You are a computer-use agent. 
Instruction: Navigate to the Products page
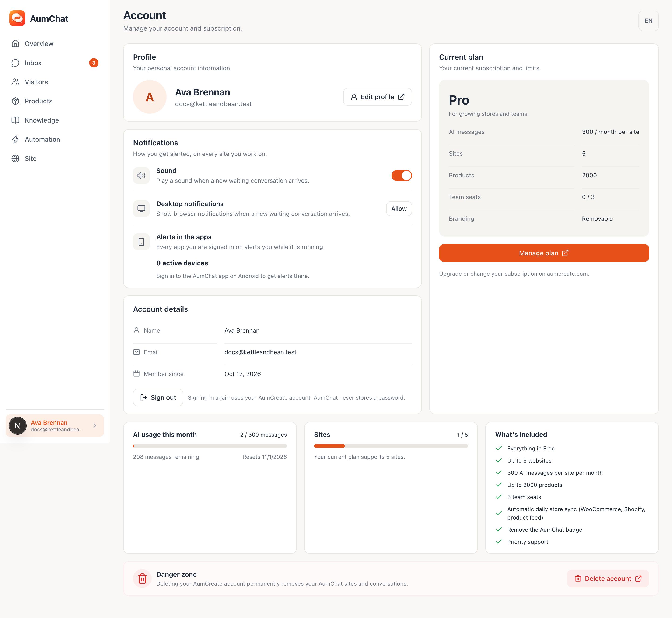tap(55, 101)
